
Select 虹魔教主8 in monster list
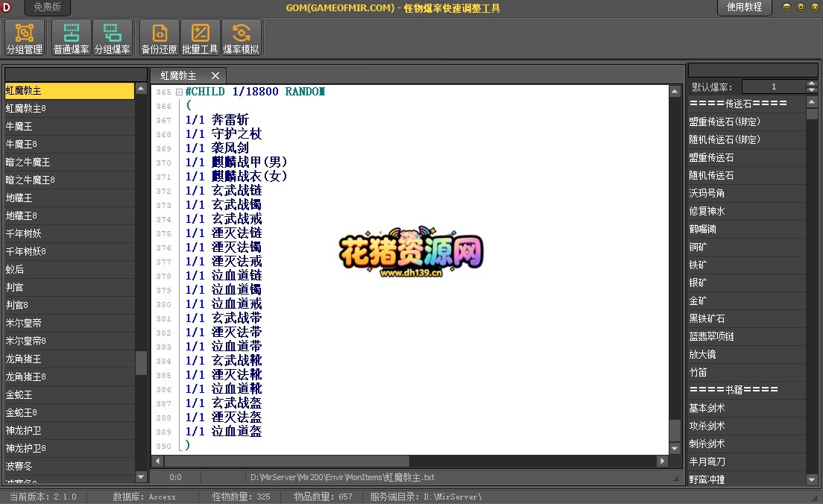pyautogui.click(x=69, y=109)
